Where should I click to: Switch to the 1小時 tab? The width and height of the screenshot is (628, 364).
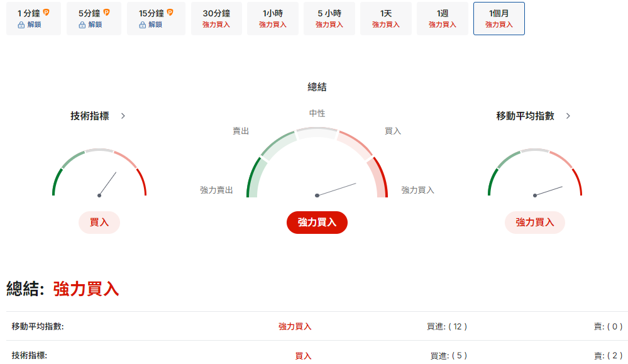coord(272,18)
